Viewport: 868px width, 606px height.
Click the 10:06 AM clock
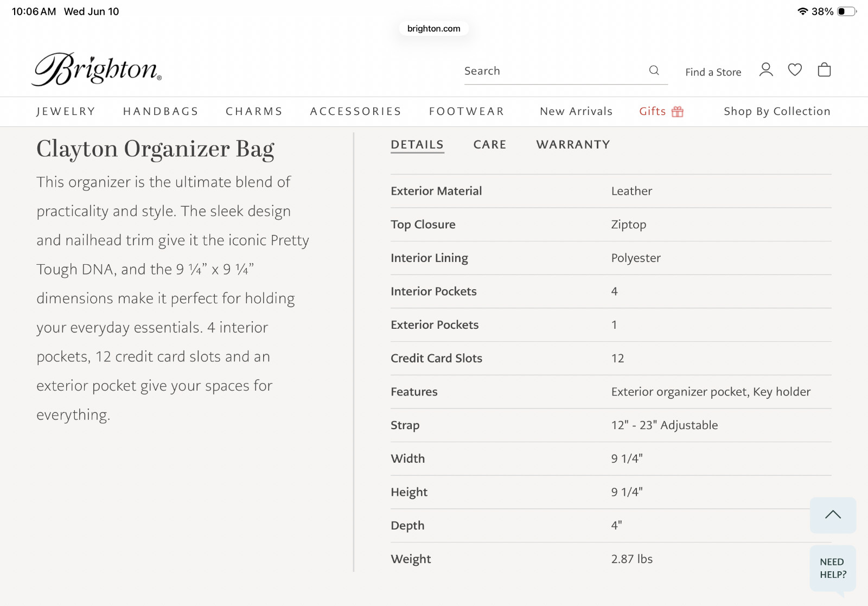[x=34, y=11]
